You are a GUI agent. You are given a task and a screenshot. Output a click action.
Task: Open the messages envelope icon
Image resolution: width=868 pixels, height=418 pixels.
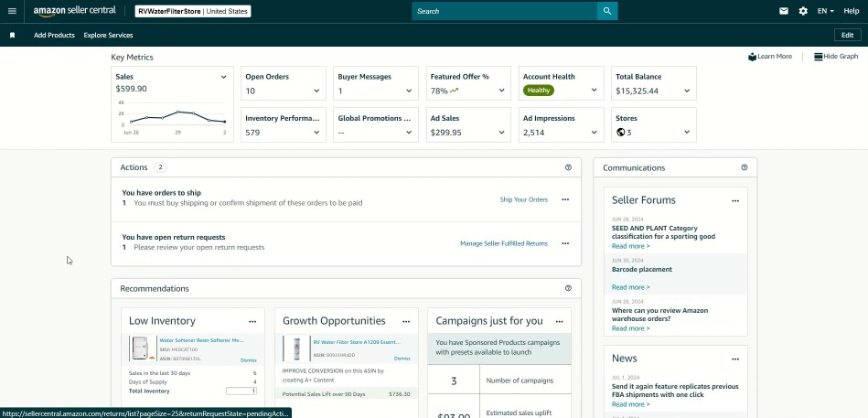[783, 11]
